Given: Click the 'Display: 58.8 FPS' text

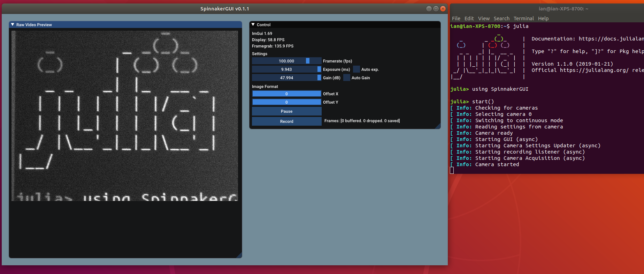Looking at the screenshot, I should pyautogui.click(x=268, y=40).
